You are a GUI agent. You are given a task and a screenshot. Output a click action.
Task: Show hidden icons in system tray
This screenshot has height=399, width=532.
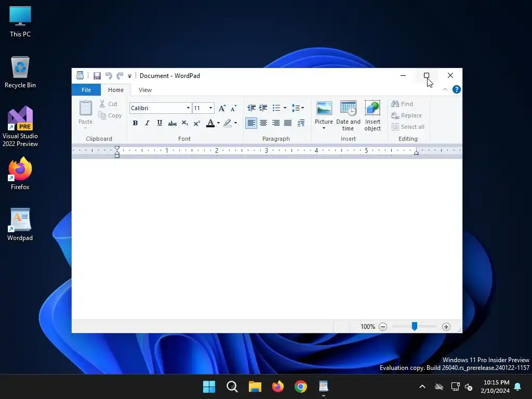click(422, 387)
